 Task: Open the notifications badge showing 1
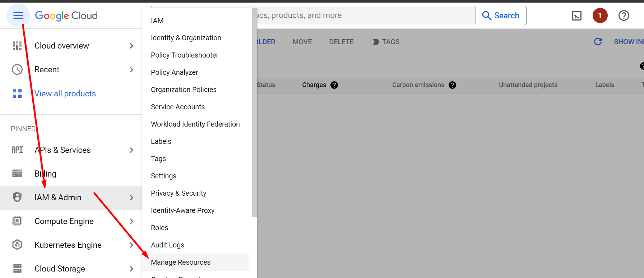[x=600, y=15]
